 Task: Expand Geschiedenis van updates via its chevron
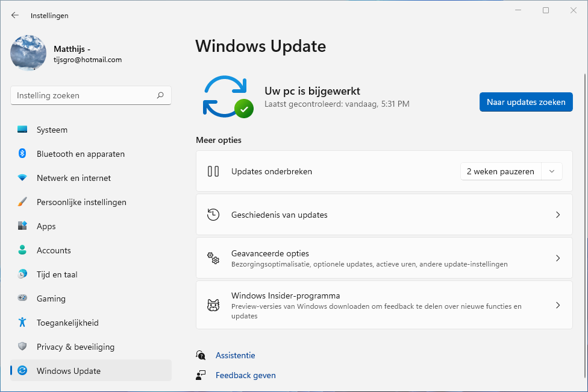point(558,215)
